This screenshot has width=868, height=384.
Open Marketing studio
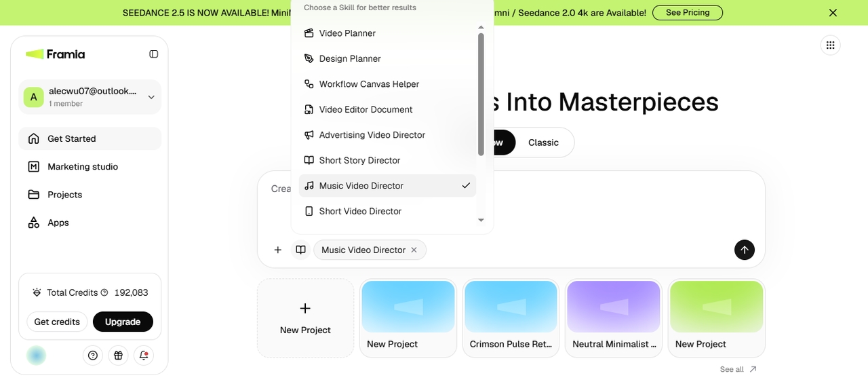click(90, 166)
